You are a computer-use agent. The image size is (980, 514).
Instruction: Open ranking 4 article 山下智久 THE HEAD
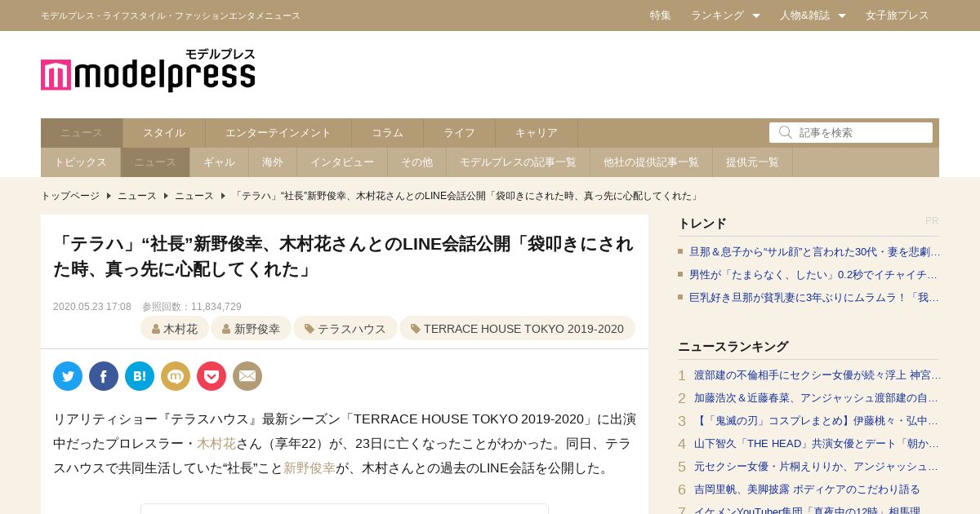[x=817, y=444]
